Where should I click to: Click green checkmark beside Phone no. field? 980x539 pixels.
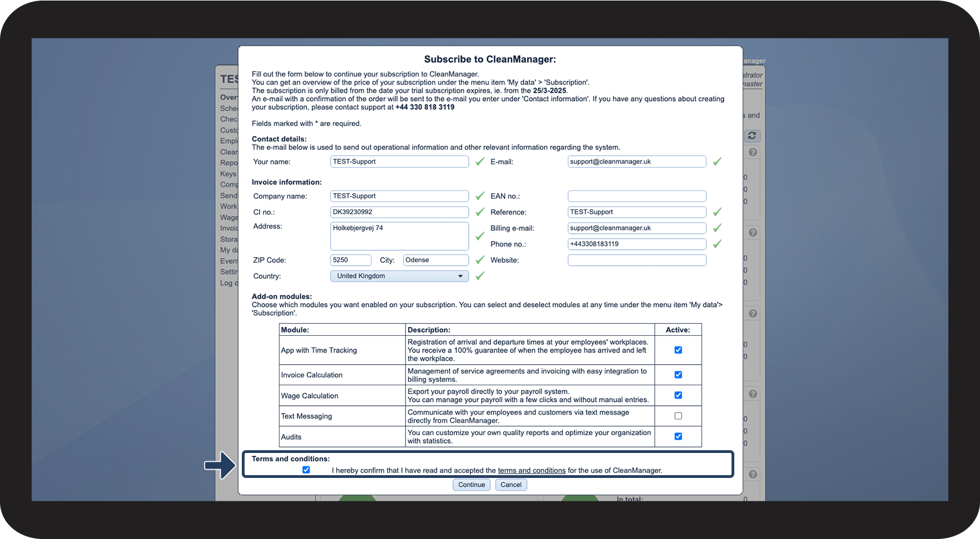pos(717,244)
